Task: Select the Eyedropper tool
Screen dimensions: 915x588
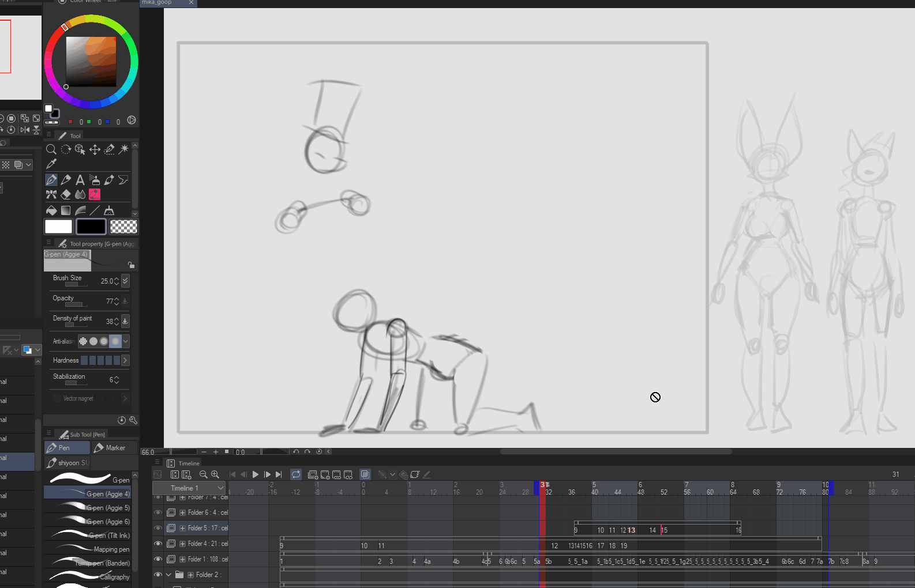Action: [51, 164]
